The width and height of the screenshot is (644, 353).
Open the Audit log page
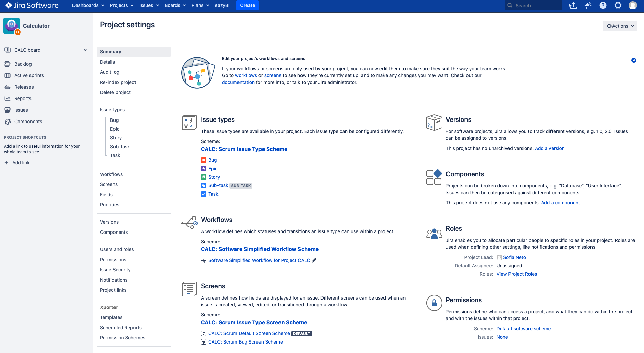109,72
